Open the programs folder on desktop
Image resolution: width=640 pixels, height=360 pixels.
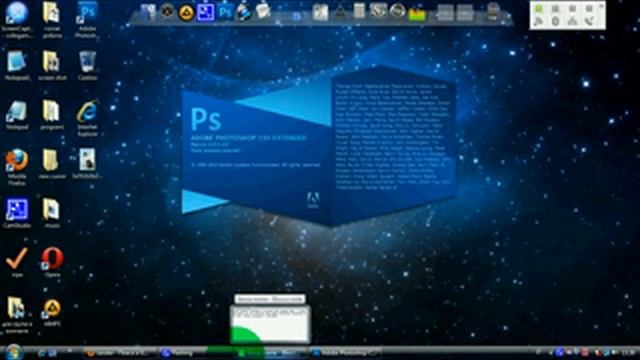(52, 115)
